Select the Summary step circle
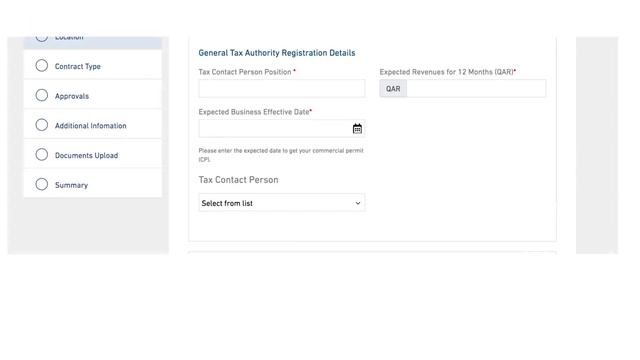Viewport: 640px width, 360px height. click(x=42, y=184)
